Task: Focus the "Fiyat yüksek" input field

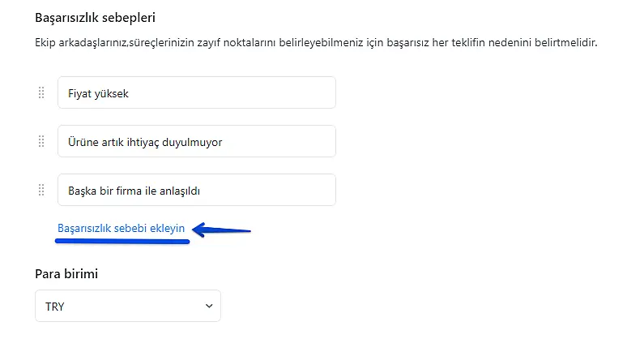Action: click(196, 93)
